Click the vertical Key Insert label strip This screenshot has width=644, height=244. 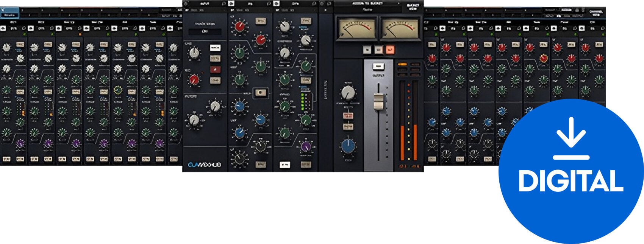click(x=325, y=90)
